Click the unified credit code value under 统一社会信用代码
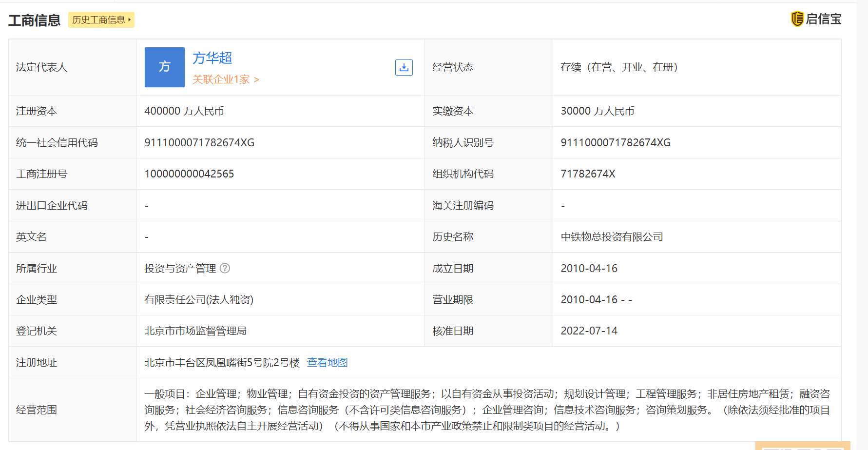The height and width of the screenshot is (450, 868). 199,142
